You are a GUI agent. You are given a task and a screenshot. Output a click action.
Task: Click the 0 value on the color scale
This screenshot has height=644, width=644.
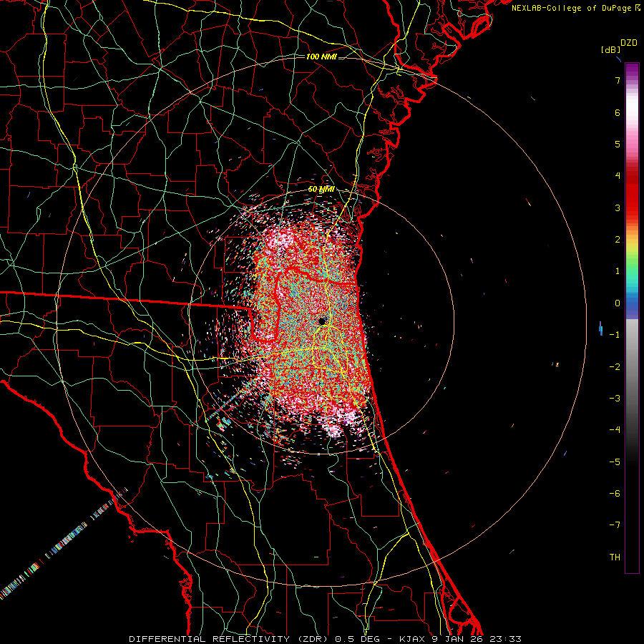618,303
